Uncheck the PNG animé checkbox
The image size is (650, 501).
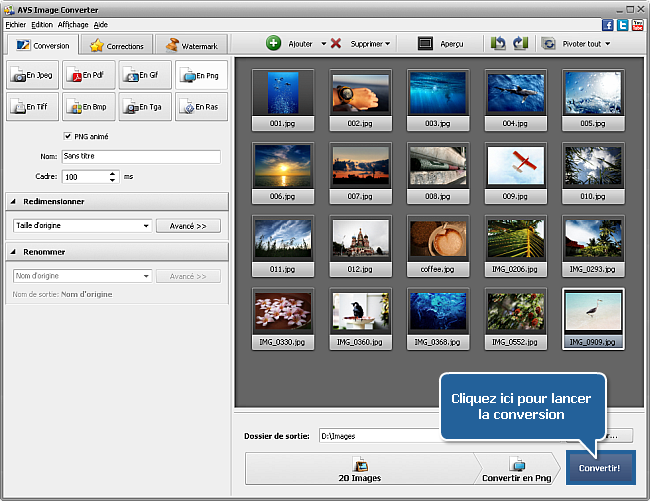pos(67,137)
